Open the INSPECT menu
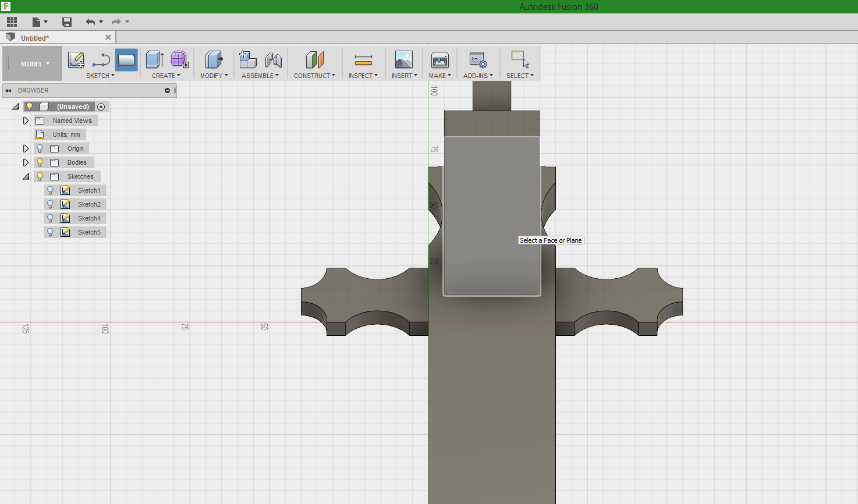858x504 pixels. (363, 76)
